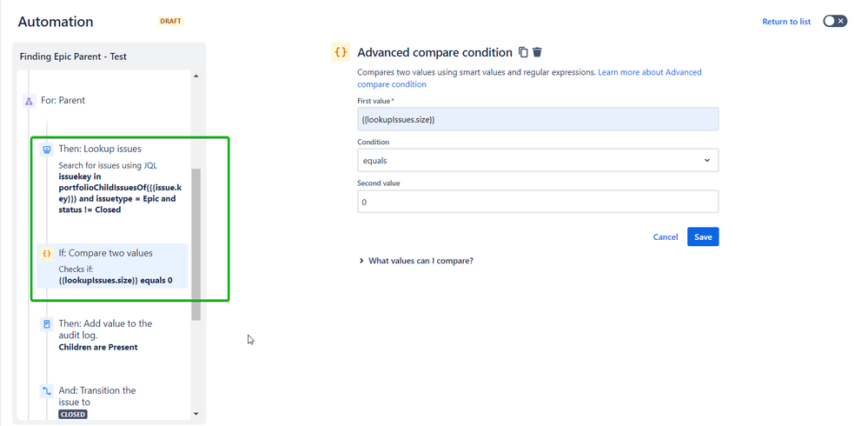Click the copy icon next to the Advanced compare condition title
The width and height of the screenshot is (868, 426).
coord(523,52)
